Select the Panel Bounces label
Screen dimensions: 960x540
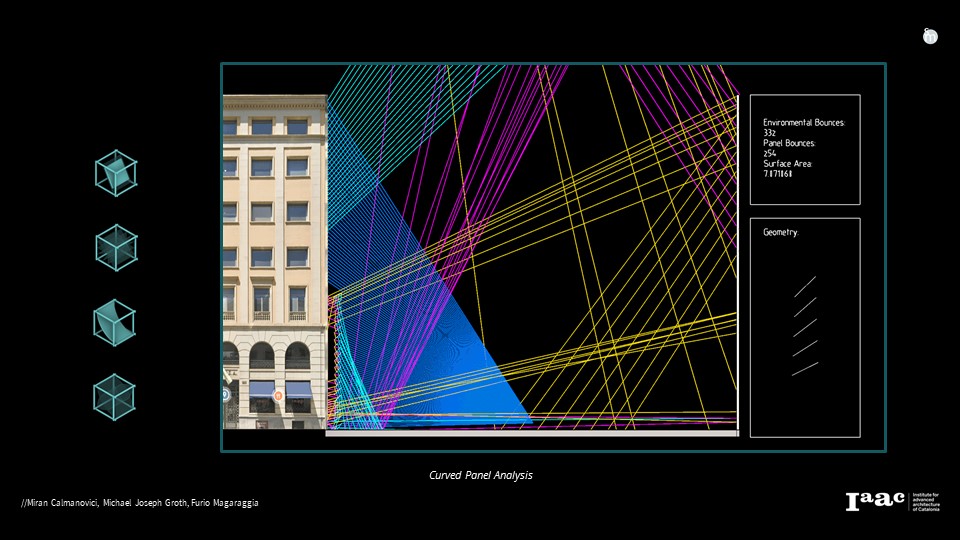[789, 143]
